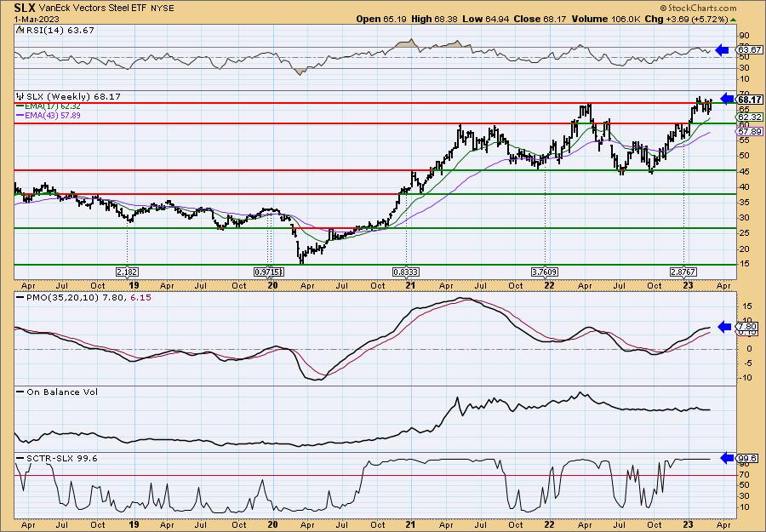This screenshot has height=532, width=766.
Task: Click the green EMA(17) line swatch in legend
Action: [20, 106]
